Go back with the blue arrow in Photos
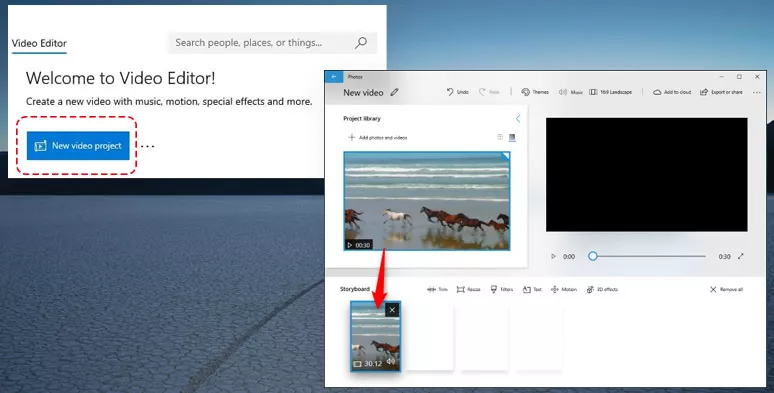Image resolution: width=774 pixels, height=393 pixels. pyautogui.click(x=334, y=77)
